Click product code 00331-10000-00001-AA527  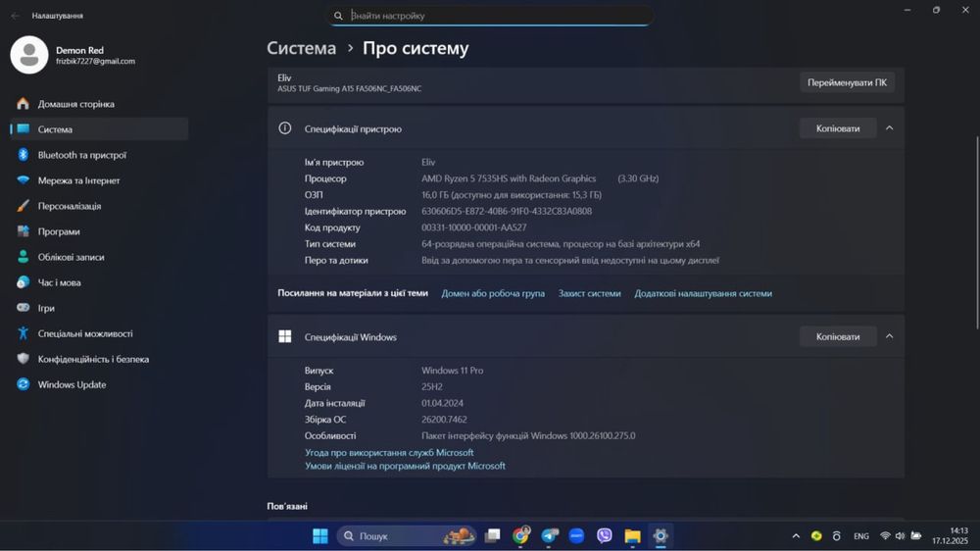click(x=473, y=227)
